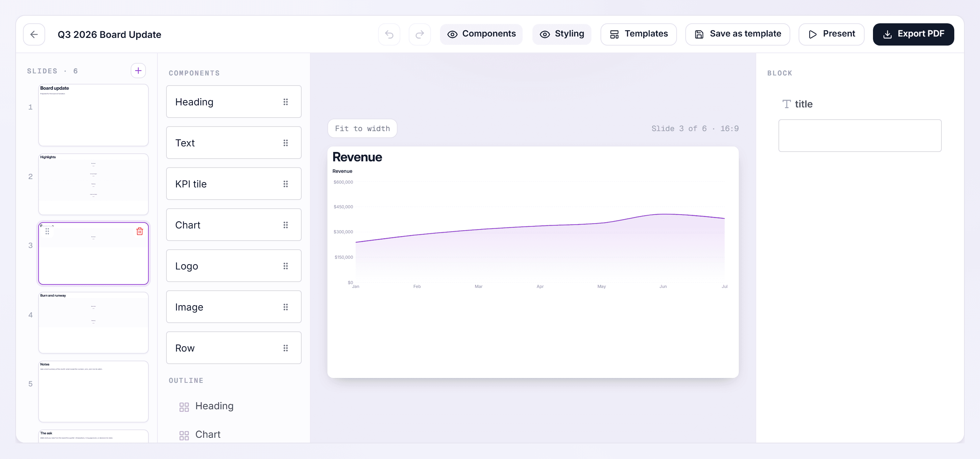Click the outline Chart grid icon
980x459 pixels.
pyautogui.click(x=184, y=435)
